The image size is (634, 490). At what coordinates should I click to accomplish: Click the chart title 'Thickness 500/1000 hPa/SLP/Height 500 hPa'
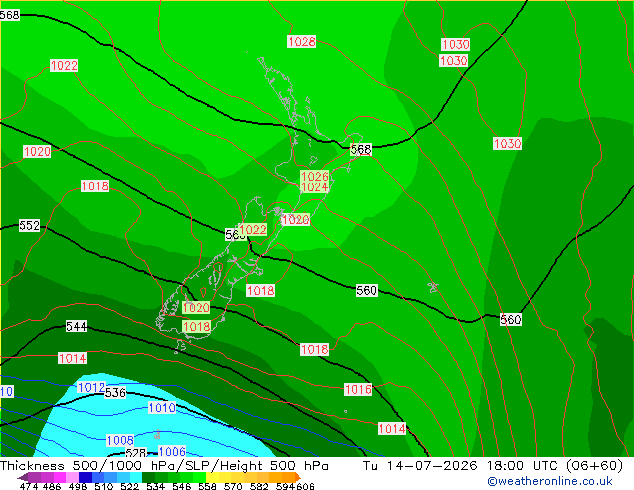164,466
